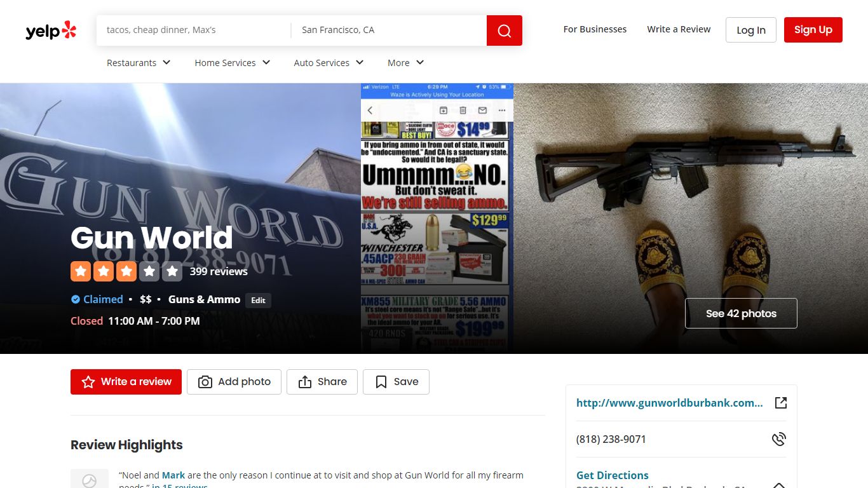Click the bookmark Save icon

381,382
